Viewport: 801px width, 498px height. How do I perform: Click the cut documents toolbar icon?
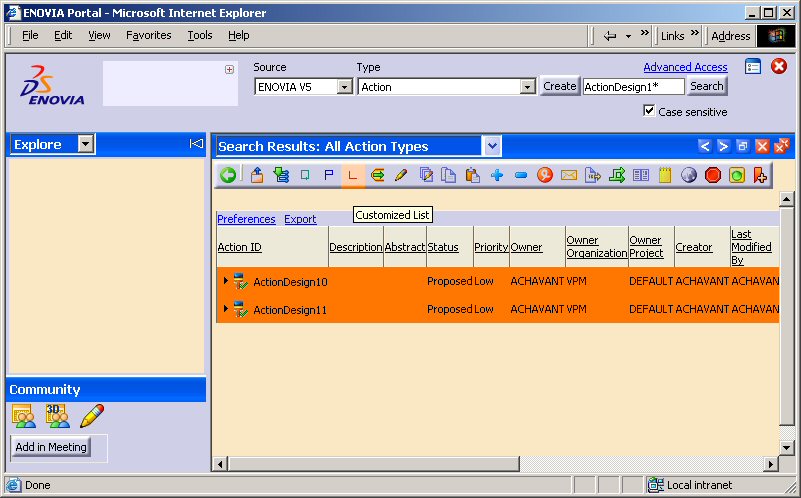click(x=426, y=176)
